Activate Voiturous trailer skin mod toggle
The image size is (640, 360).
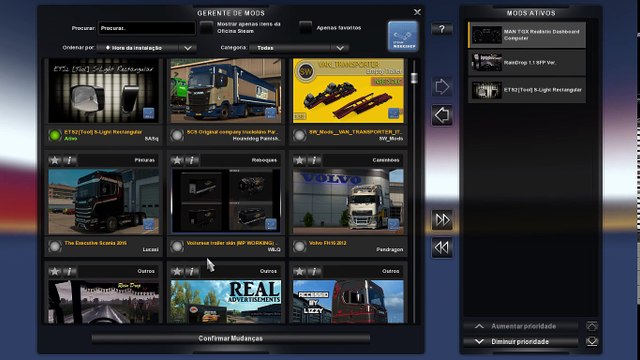click(177, 246)
